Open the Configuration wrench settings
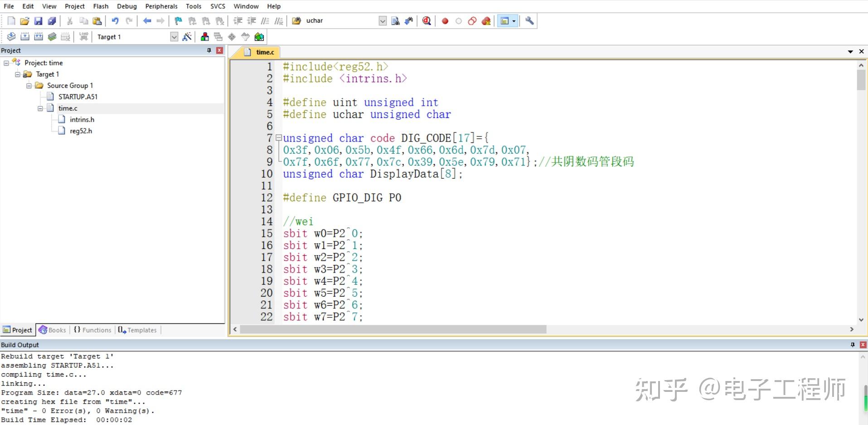868x425 pixels. (x=529, y=21)
